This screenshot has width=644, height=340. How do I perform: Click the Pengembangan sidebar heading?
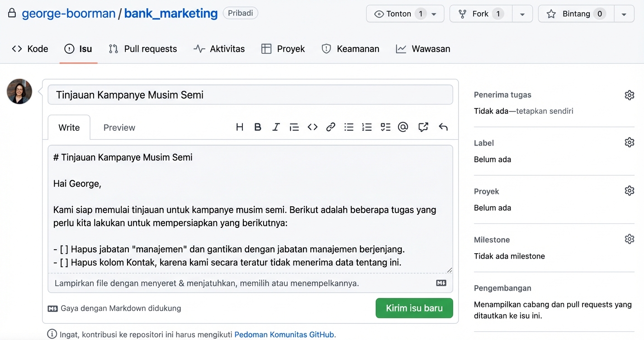click(x=502, y=288)
